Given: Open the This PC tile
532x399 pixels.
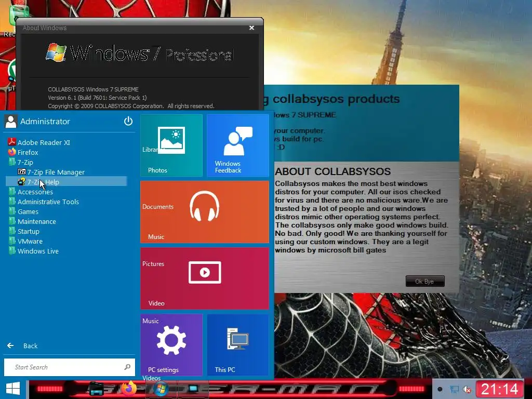Looking at the screenshot, I should pyautogui.click(x=238, y=345).
